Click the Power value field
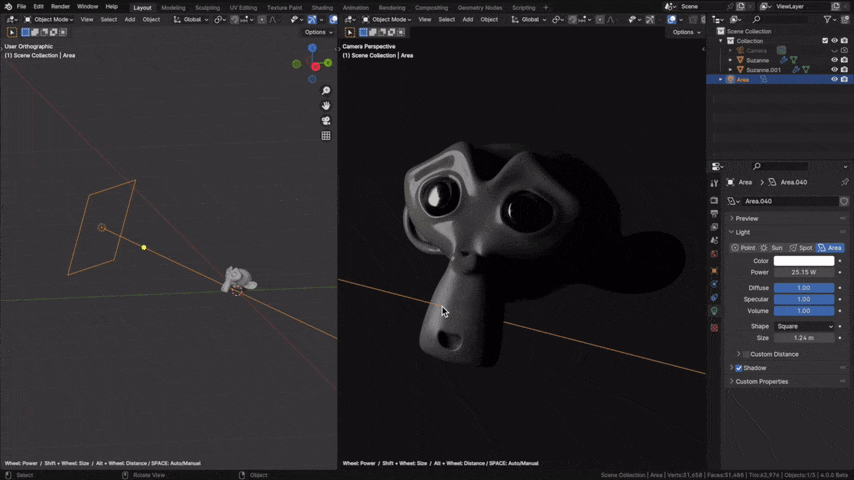 (x=804, y=272)
